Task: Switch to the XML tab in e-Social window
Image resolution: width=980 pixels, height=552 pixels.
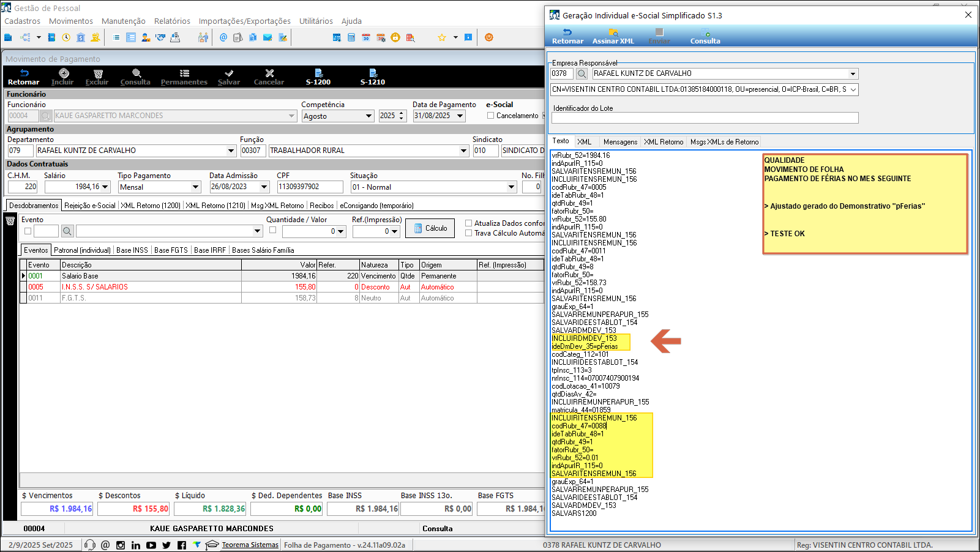Action: (585, 141)
